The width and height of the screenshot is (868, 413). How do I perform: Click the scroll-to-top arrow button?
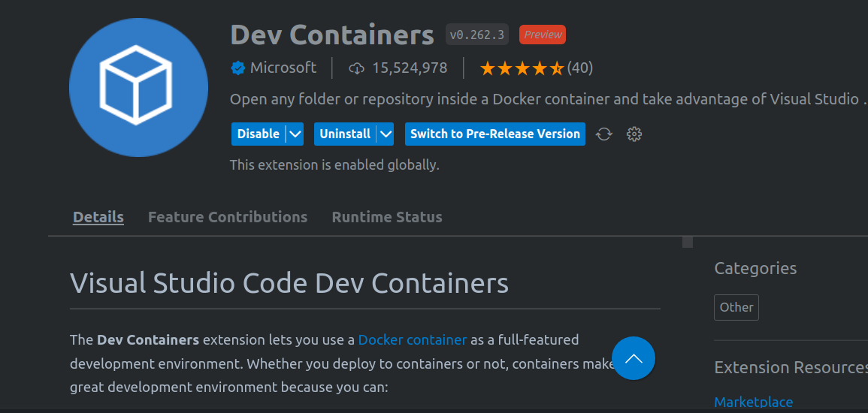point(634,358)
